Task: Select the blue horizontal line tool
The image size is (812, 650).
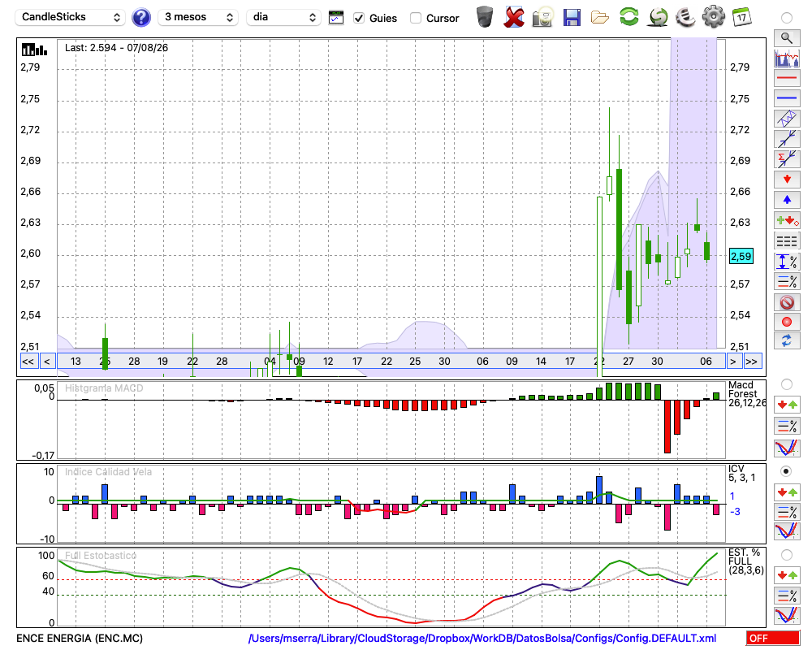Action: click(787, 98)
